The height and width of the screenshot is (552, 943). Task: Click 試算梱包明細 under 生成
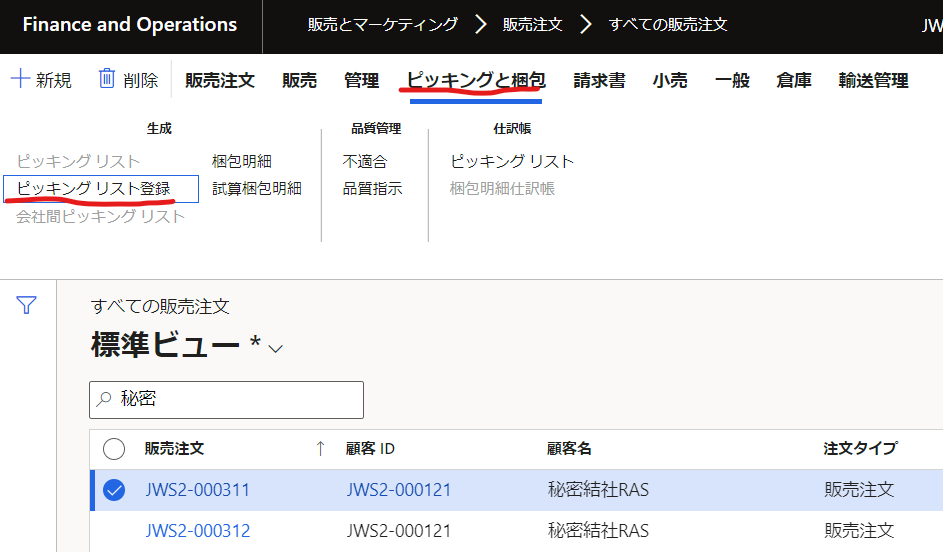[x=257, y=189]
